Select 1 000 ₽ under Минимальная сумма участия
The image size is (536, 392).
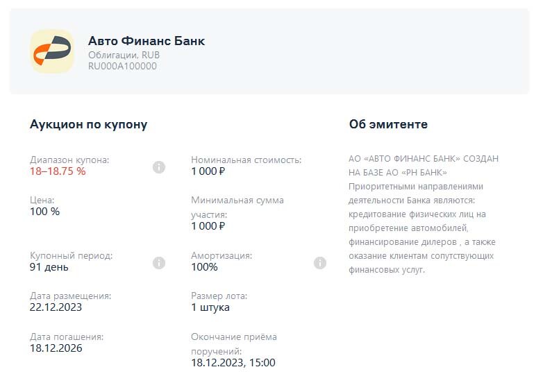(x=208, y=225)
